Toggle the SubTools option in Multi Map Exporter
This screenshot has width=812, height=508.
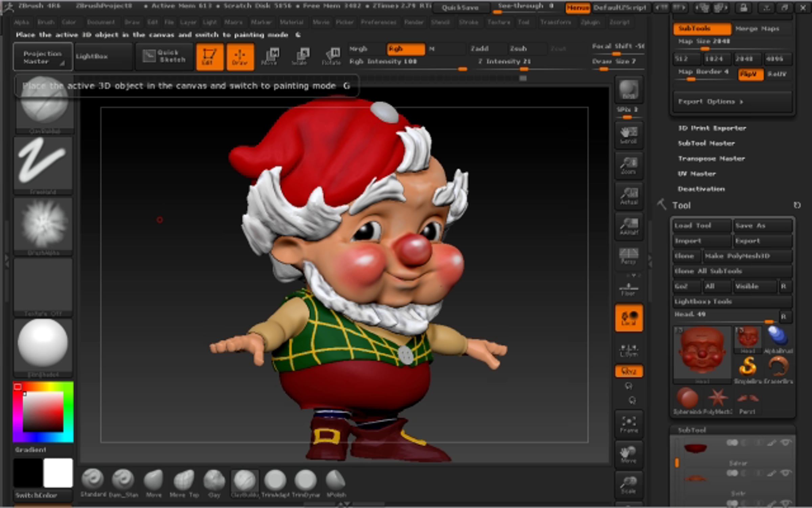[x=702, y=29]
